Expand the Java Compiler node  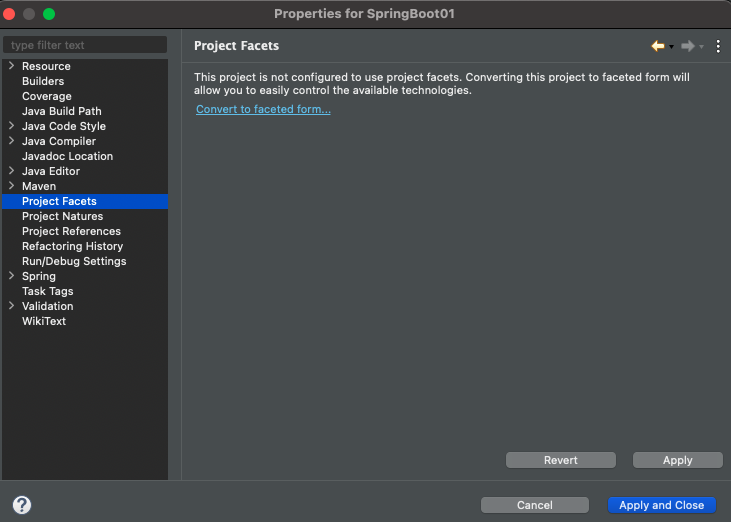[x=12, y=141]
